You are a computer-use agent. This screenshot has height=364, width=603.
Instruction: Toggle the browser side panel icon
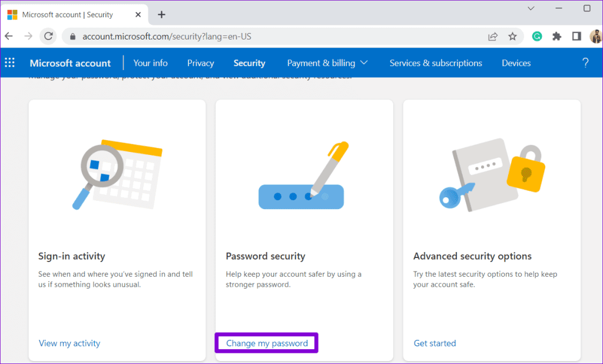[x=576, y=37]
